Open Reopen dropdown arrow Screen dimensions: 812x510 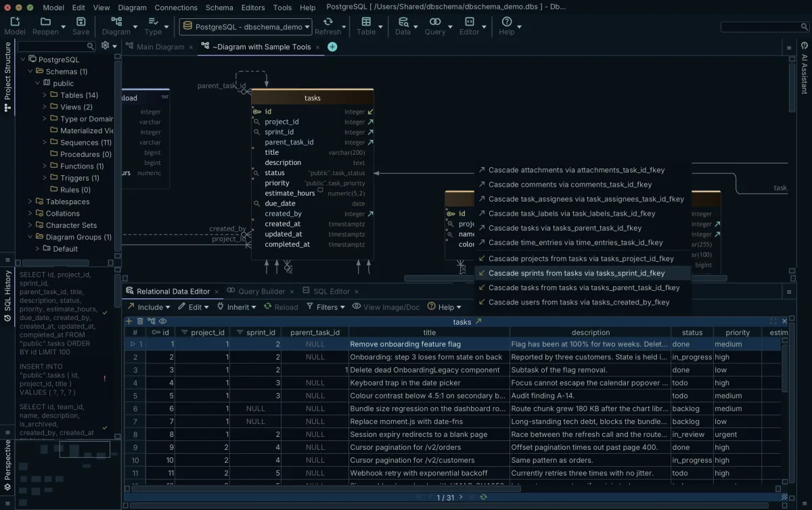click(63, 27)
